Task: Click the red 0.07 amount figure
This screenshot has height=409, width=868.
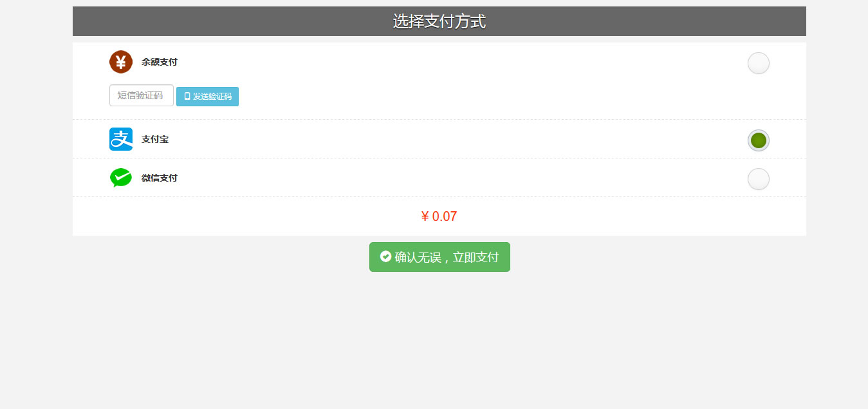Action: [x=445, y=216]
